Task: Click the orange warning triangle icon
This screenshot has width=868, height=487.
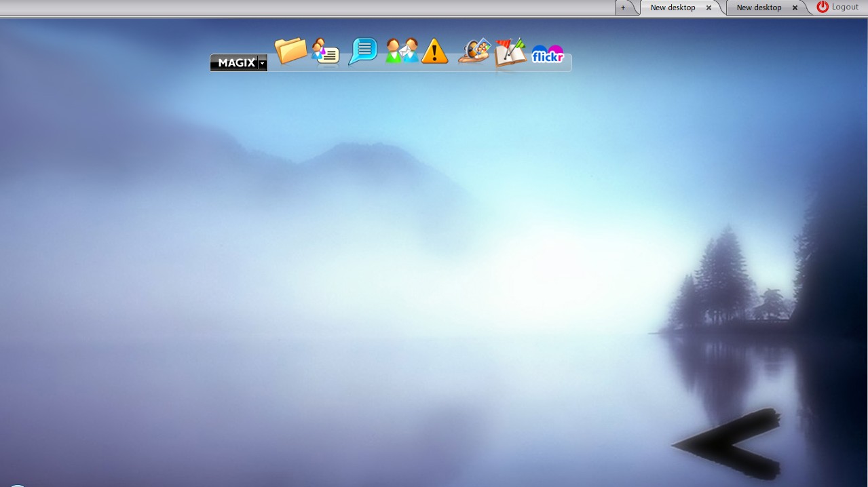Action: pyautogui.click(x=435, y=52)
